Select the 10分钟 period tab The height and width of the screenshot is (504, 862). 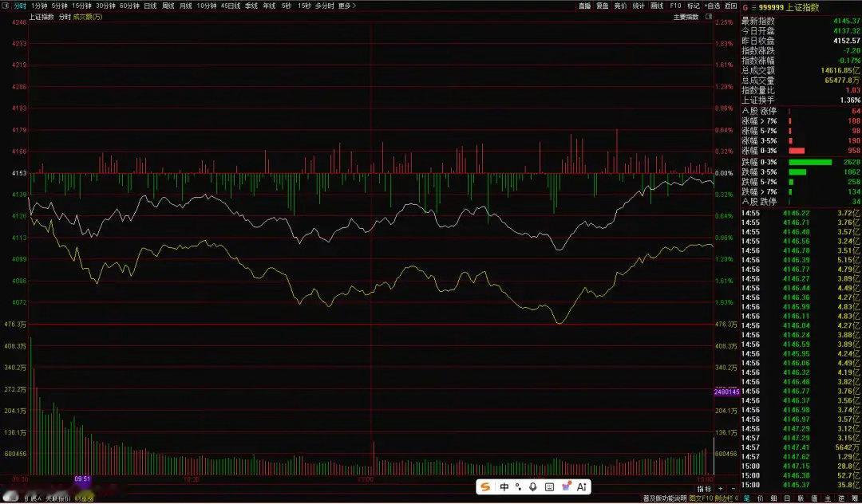[x=207, y=6]
